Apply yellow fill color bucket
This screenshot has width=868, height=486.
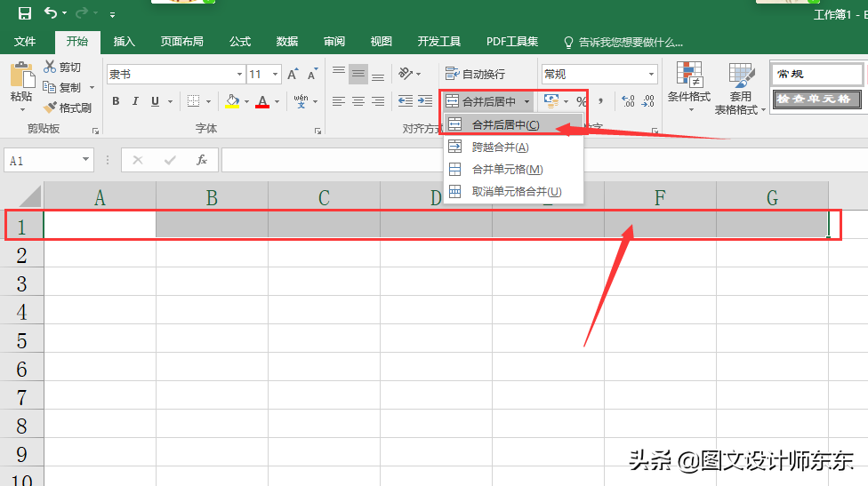click(232, 101)
